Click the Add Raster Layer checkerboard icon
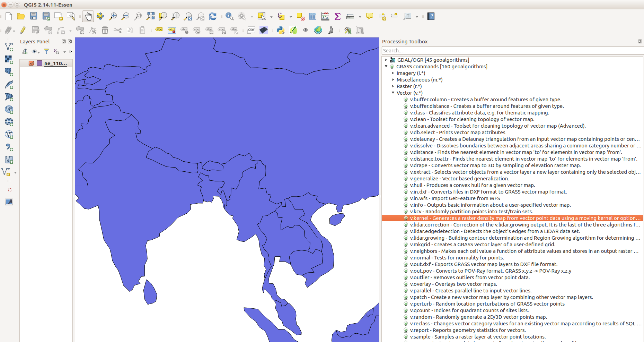The height and width of the screenshot is (342, 644). [x=9, y=59]
